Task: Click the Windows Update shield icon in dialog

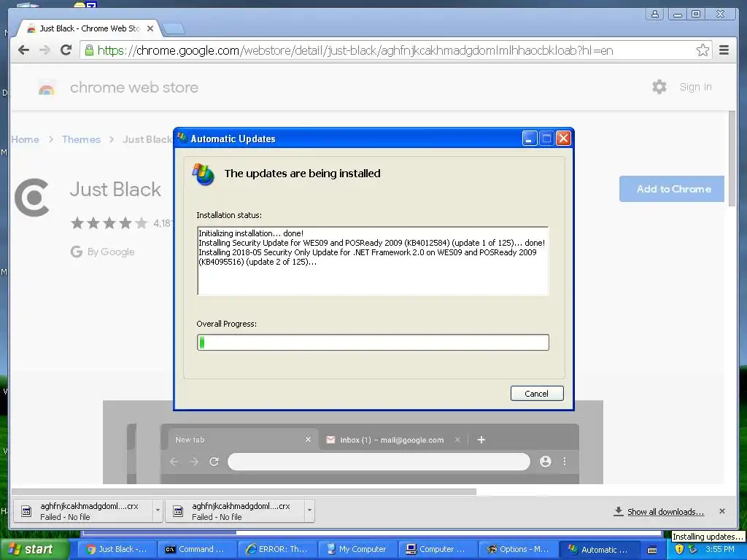Action: click(203, 174)
